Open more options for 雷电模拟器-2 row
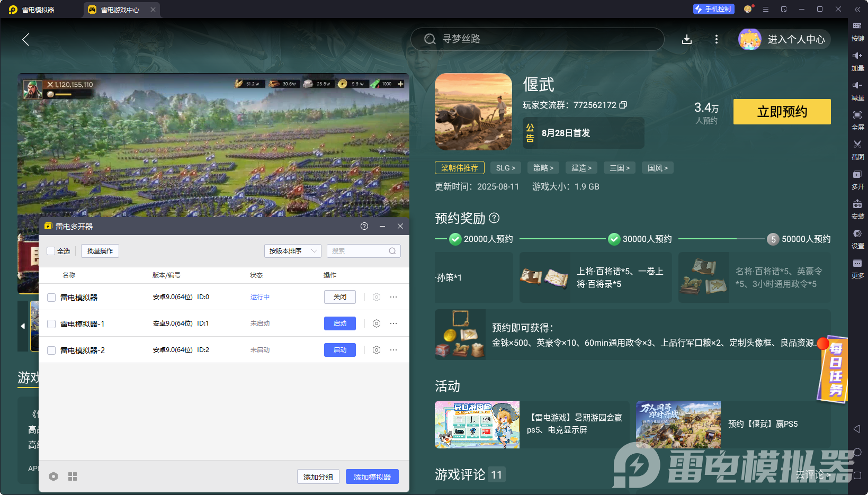 coord(393,350)
